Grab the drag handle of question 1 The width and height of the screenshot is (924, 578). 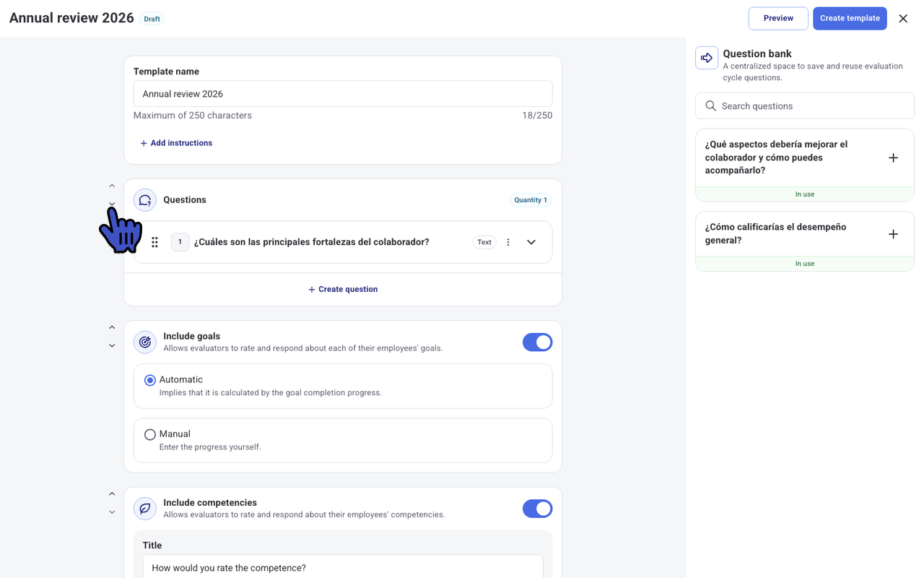coord(154,242)
